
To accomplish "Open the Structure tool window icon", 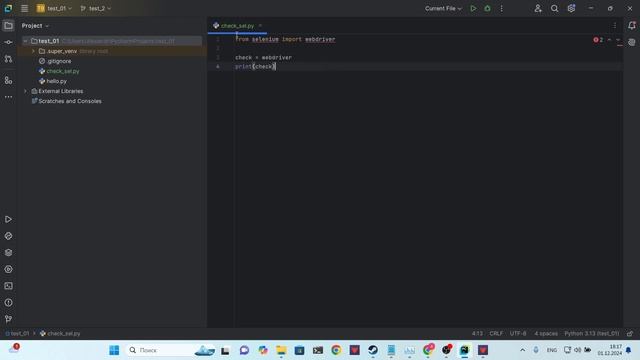I will [8, 80].
